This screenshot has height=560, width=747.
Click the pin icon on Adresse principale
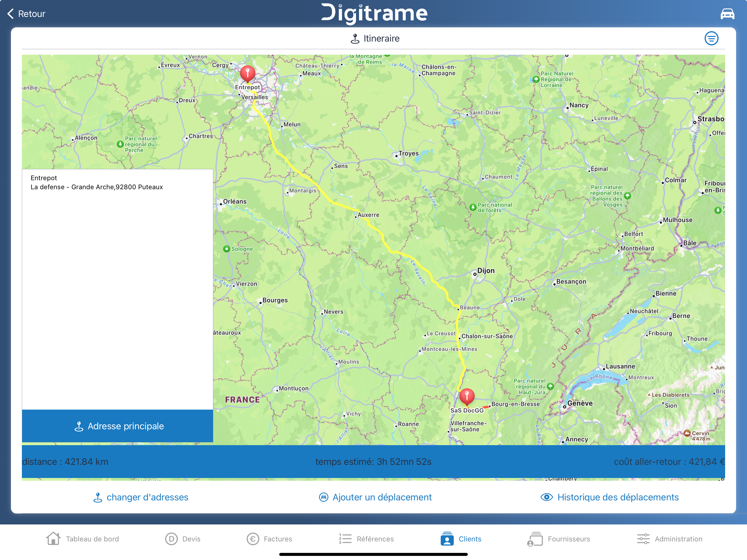(x=79, y=426)
